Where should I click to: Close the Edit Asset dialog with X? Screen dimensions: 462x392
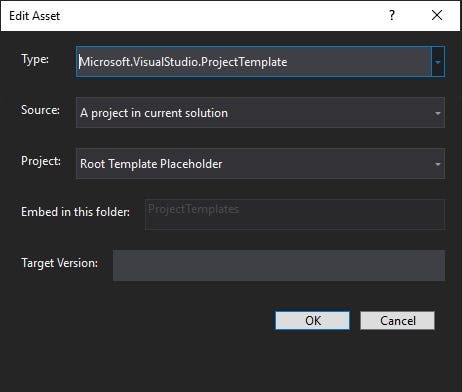(437, 15)
